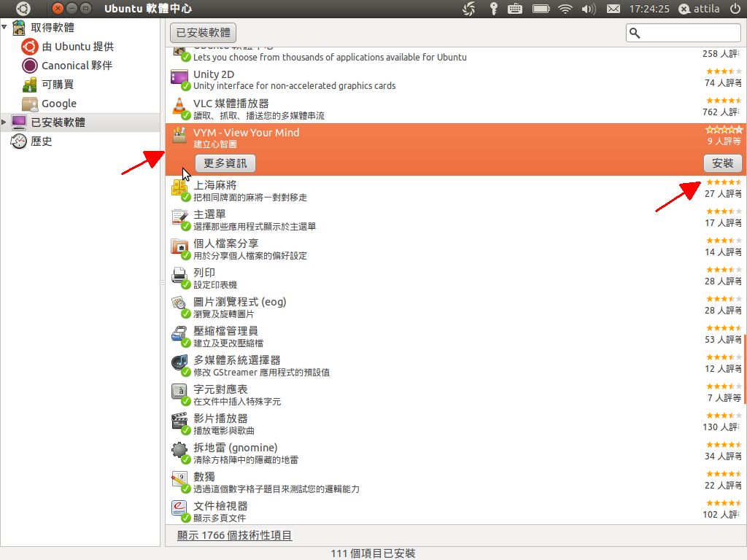Viewport: 747px width, 560px height.
Task: Select the 由 Ubuntu 提供 Ubuntu logo icon
Action: coord(29,47)
